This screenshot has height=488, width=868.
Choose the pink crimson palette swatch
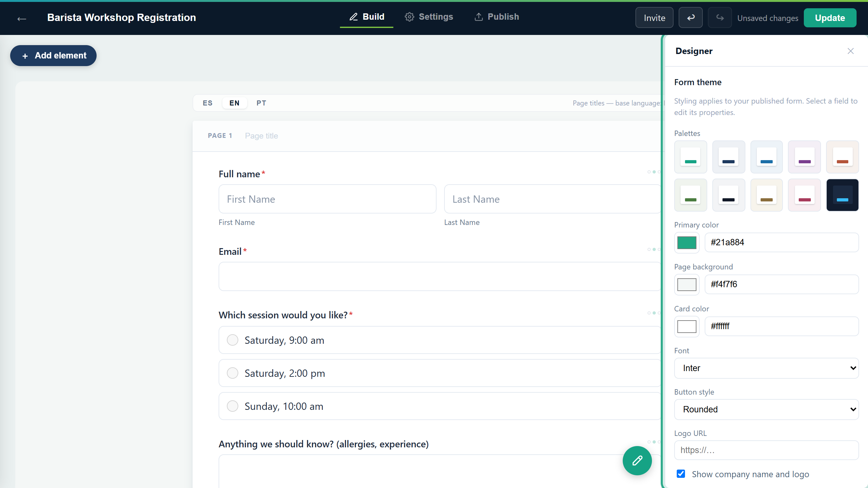click(x=804, y=195)
